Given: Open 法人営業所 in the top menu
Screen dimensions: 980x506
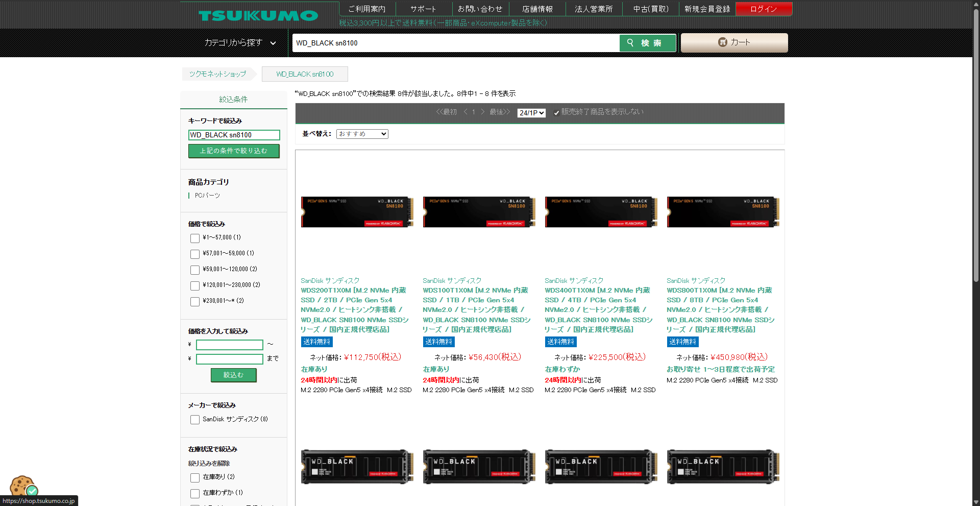Looking at the screenshot, I should pos(594,9).
